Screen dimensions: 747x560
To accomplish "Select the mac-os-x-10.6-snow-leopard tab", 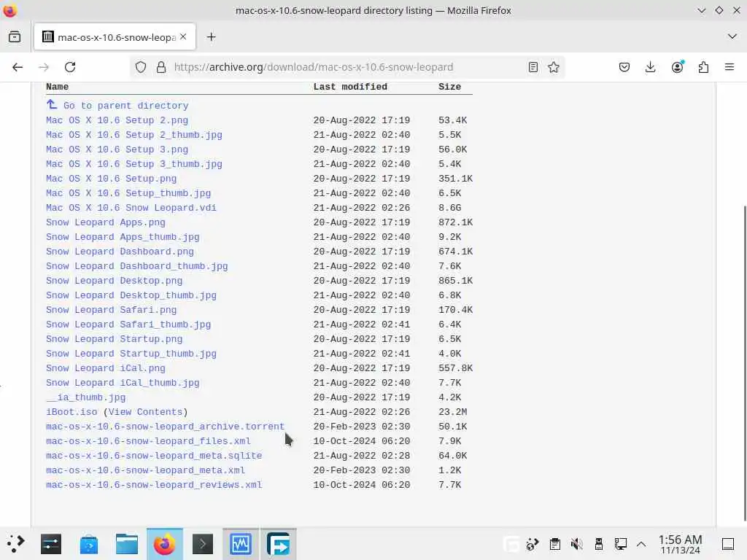I will click(x=115, y=36).
